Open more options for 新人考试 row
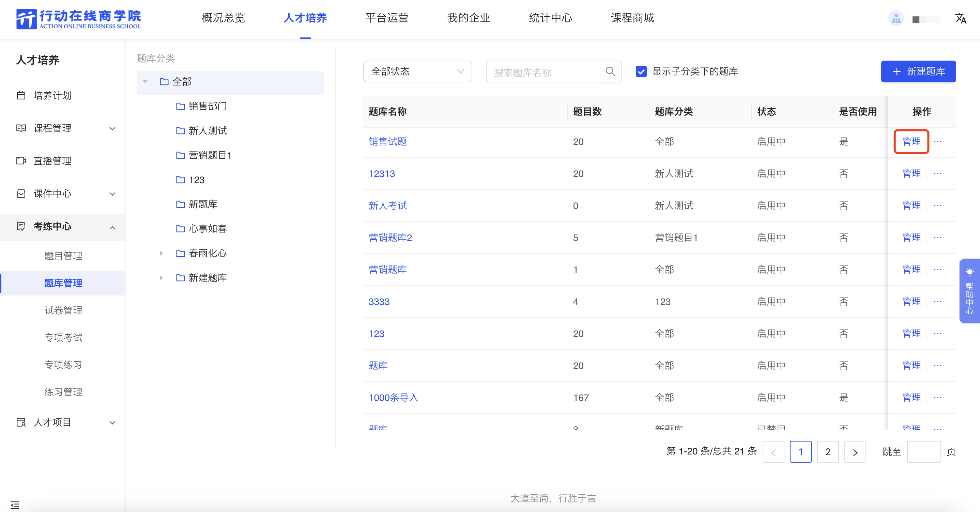The image size is (980, 512). 938,206
